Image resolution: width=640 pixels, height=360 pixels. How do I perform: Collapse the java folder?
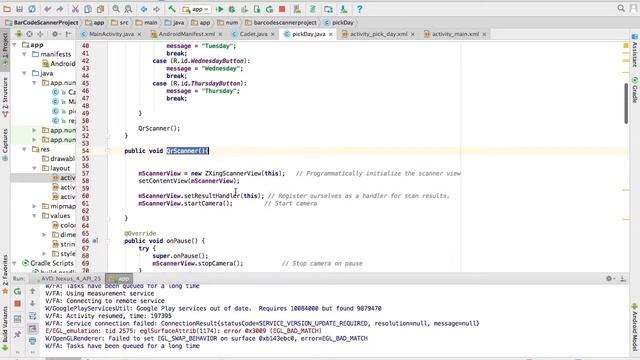click(25, 73)
